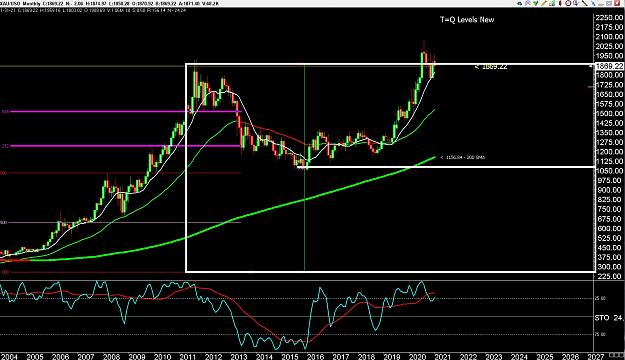
Task: Click the magnifier zoom icon in top toolbar
Action: 527,3
